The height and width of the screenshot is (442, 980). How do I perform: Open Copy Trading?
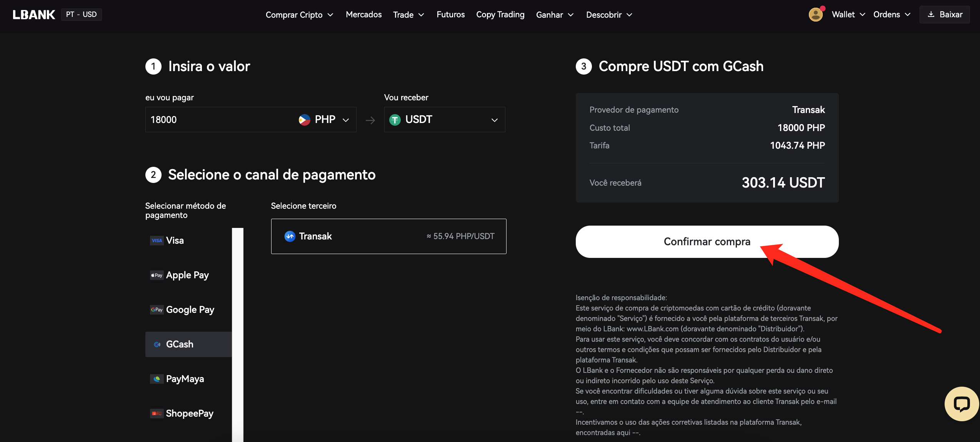500,15
